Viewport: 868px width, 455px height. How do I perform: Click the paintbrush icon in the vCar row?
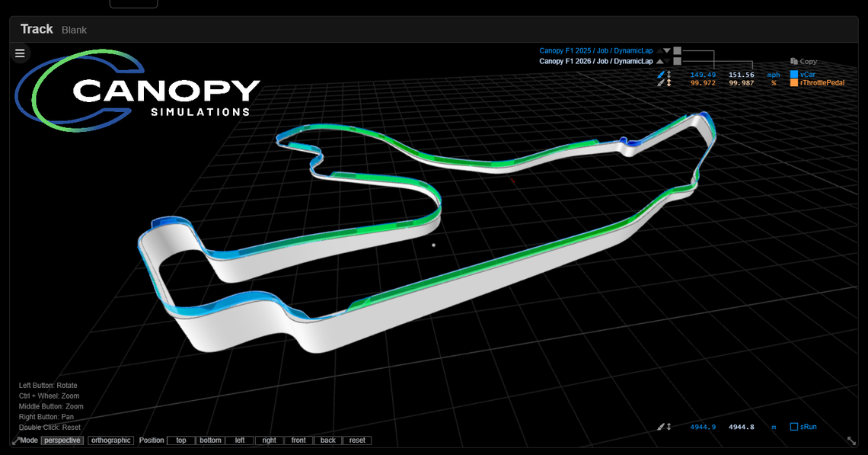[x=661, y=75]
